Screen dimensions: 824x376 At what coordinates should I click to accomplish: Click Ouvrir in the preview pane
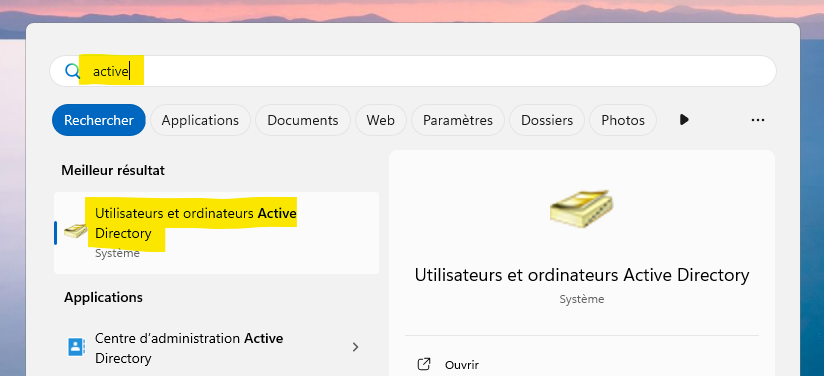[462, 364]
